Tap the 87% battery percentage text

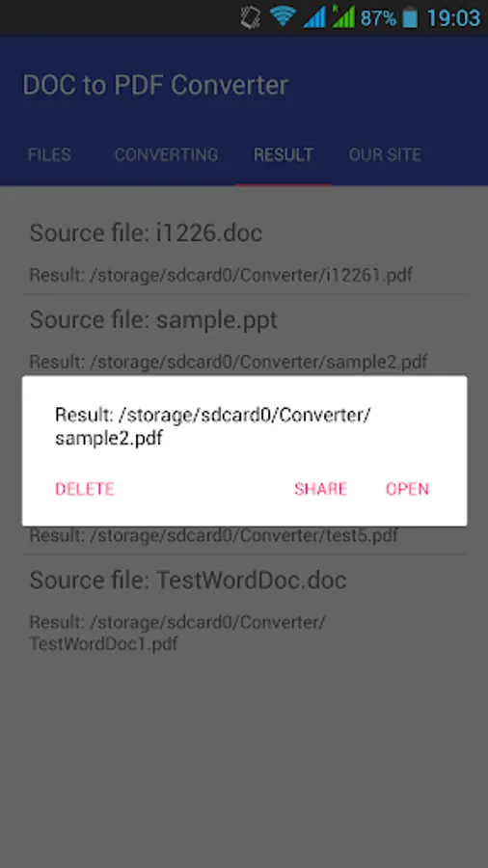pyautogui.click(x=378, y=18)
